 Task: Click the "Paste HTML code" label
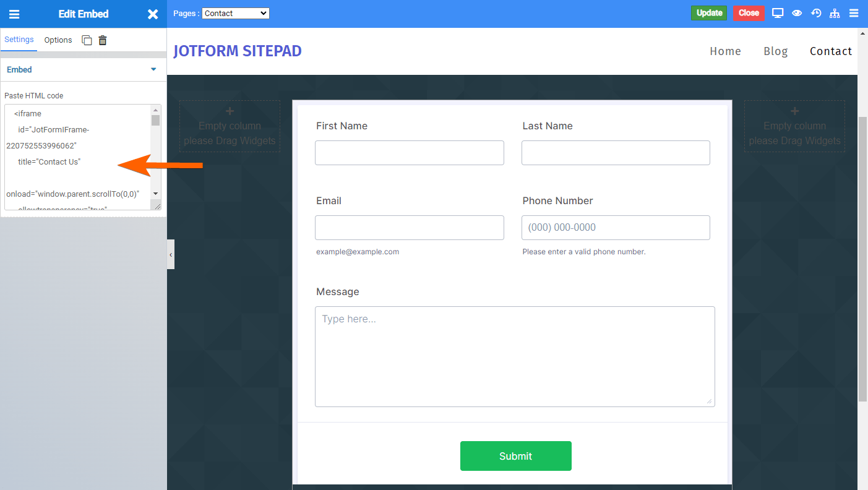click(x=34, y=96)
